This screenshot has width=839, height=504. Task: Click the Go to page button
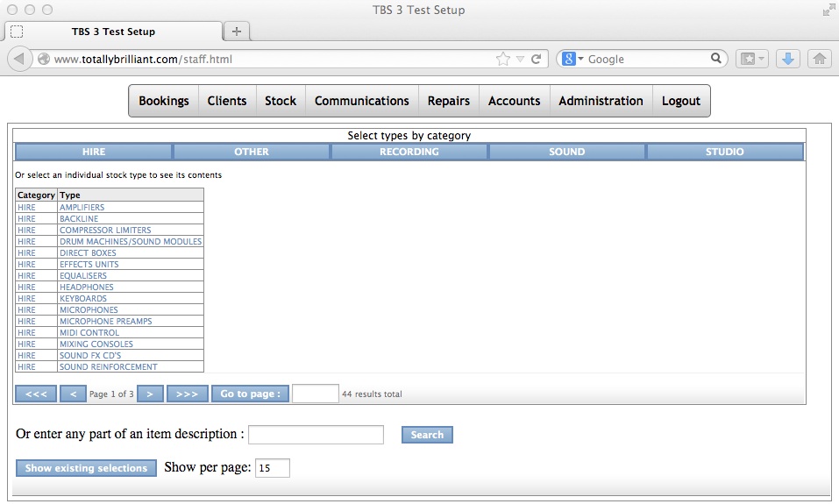click(x=250, y=394)
